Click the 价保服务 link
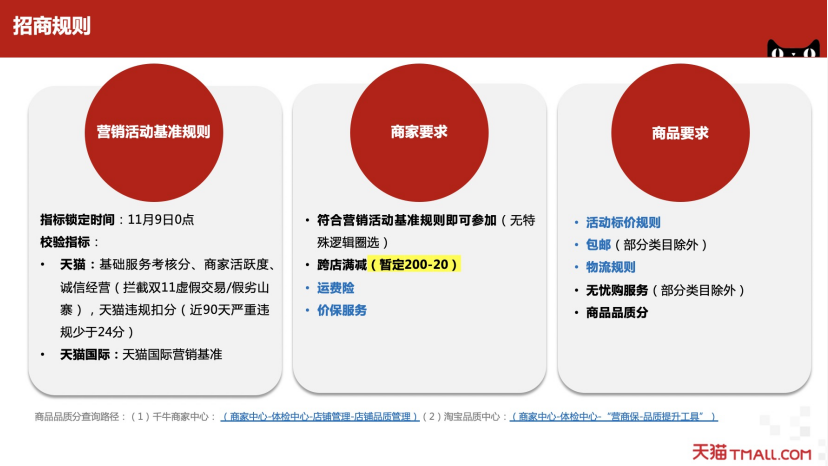Viewport: 828px width, 466px height. [342, 310]
